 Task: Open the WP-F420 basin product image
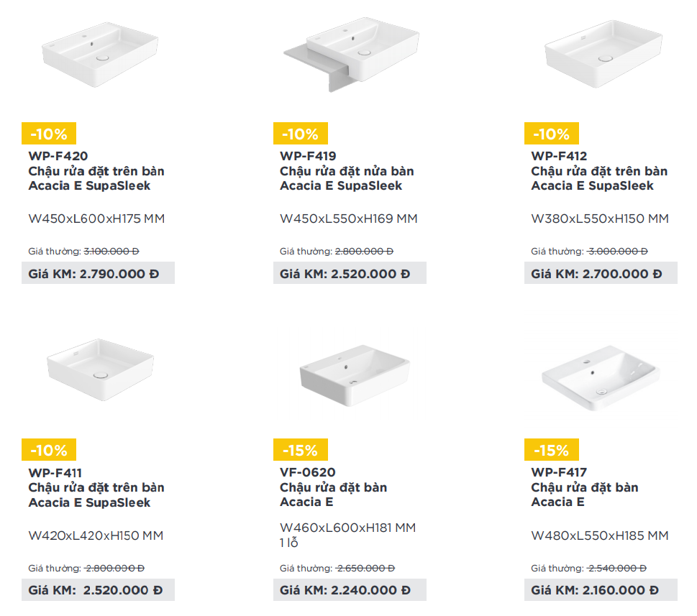coord(100,54)
